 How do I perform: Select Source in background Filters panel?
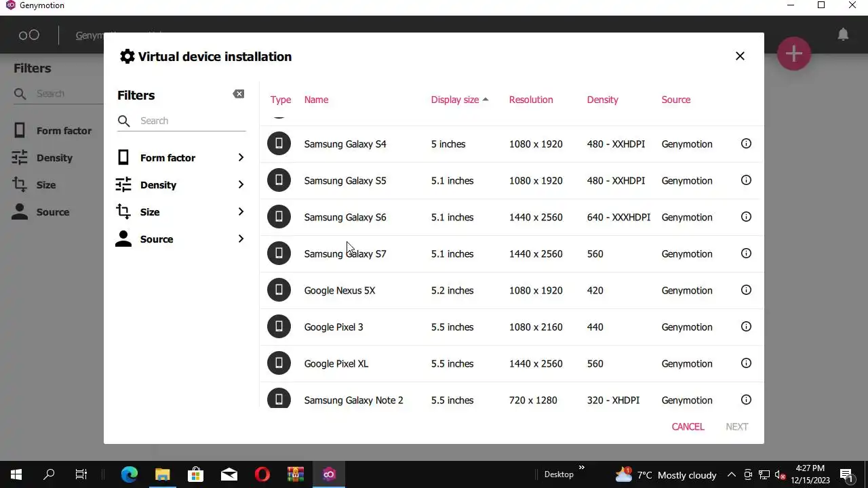point(41,212)
